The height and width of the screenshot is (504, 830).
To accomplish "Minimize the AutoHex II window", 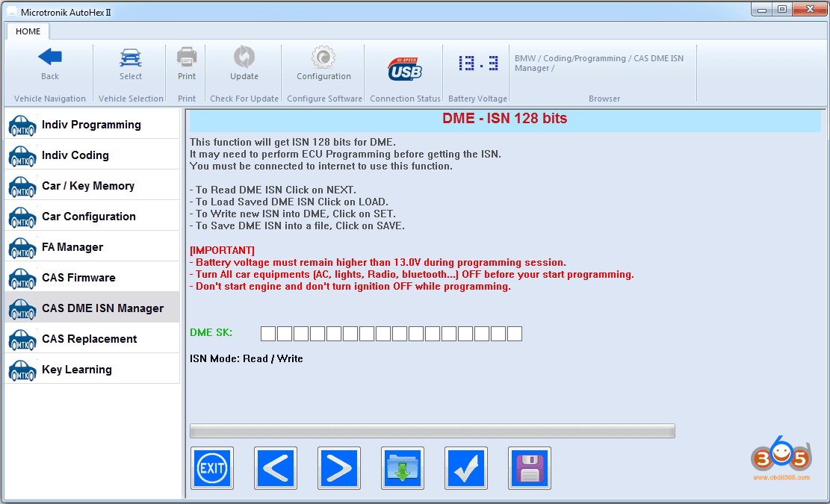I will (762, 10).
